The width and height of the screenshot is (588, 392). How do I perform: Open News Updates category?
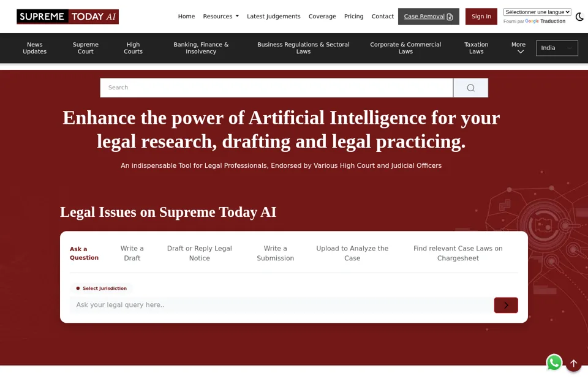[x=34, y=48]
